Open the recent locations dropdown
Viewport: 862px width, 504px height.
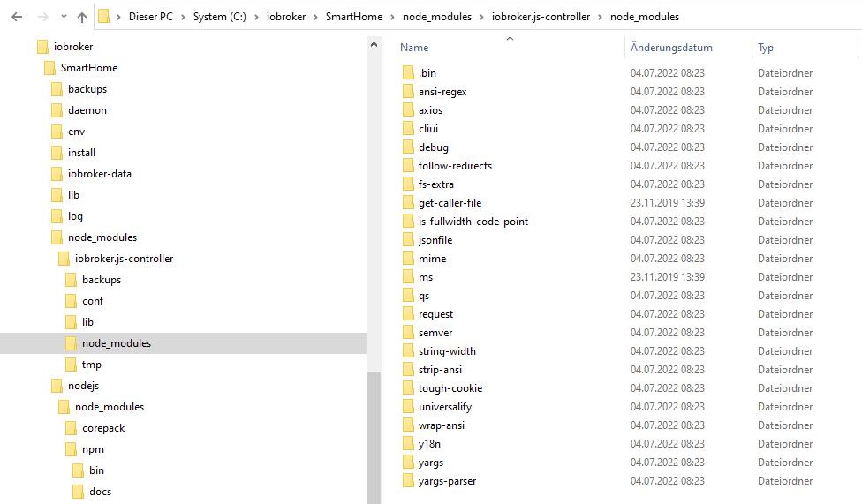tap(64, 17)
